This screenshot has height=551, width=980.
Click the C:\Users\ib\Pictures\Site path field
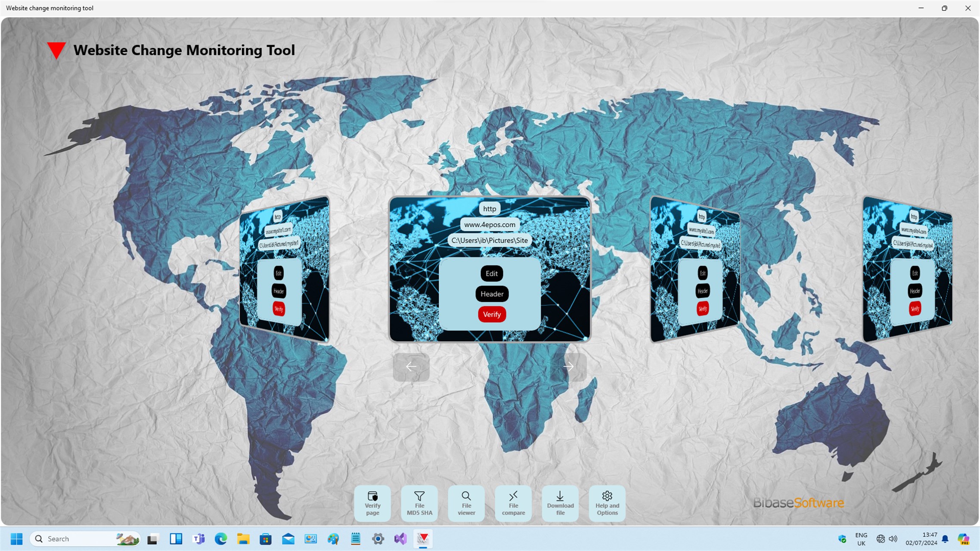[490, 241]
